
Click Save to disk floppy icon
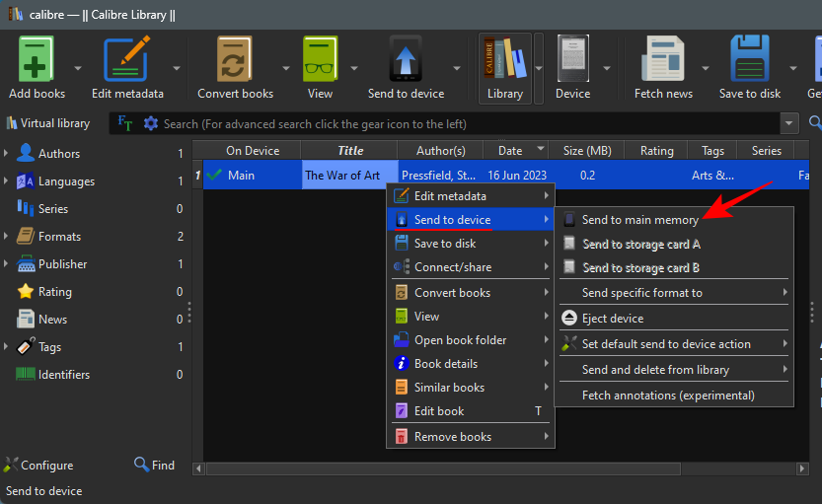(x=750, y=61)
